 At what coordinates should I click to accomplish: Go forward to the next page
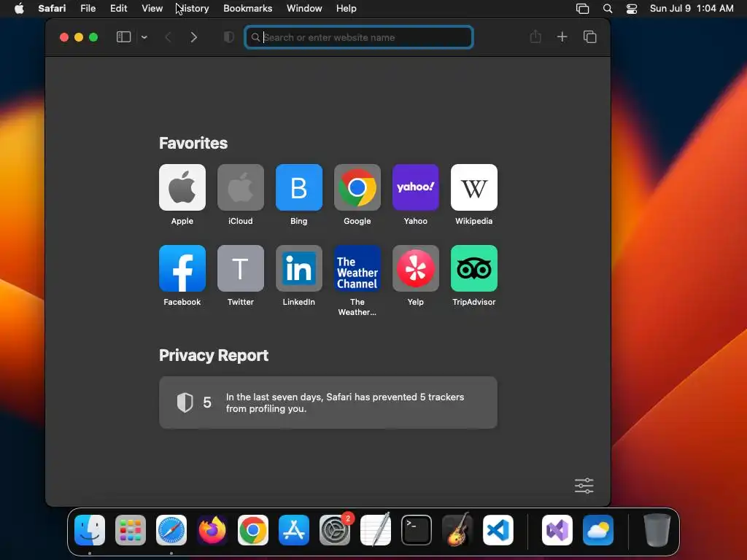193,37
